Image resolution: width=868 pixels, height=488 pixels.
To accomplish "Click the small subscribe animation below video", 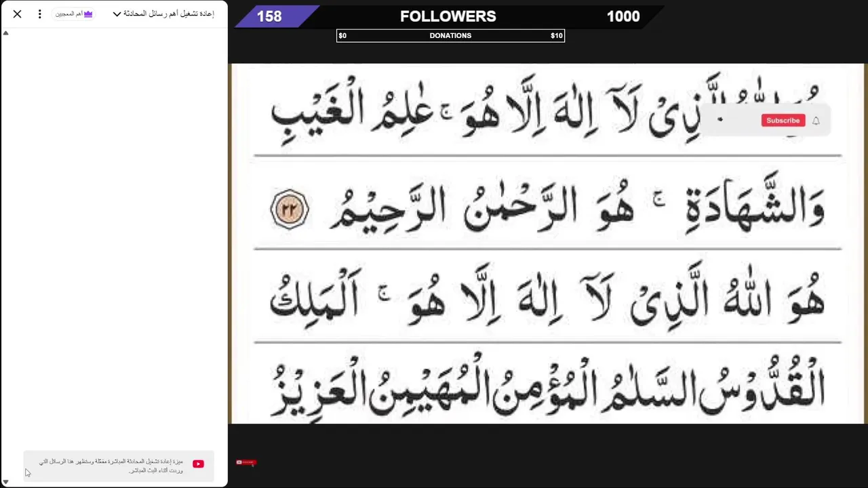I will [246, 462].
